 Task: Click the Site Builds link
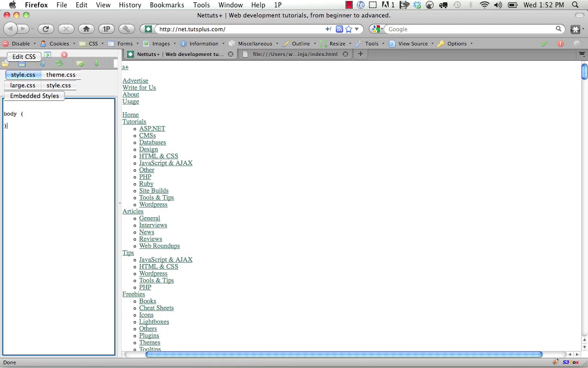tap(154, 190)
